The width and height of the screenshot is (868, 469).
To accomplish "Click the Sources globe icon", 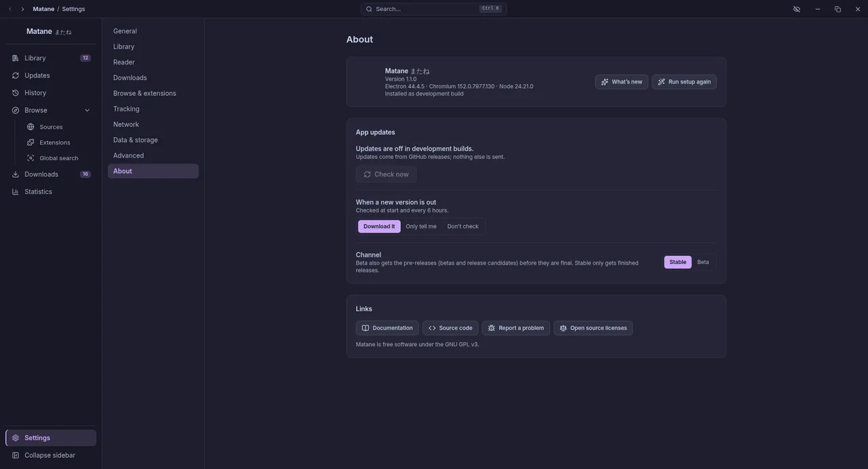I will click(x=31, y=127).
